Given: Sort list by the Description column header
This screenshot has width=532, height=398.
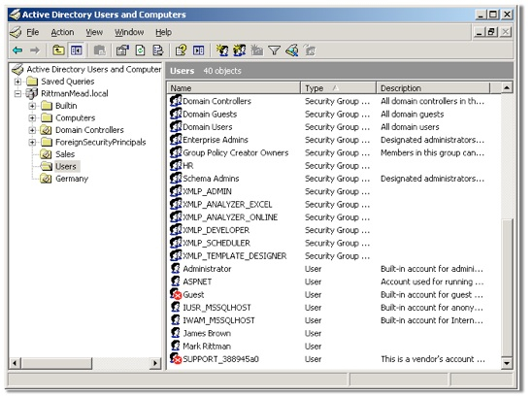Looking at the screenshot, I should point(433,88).
